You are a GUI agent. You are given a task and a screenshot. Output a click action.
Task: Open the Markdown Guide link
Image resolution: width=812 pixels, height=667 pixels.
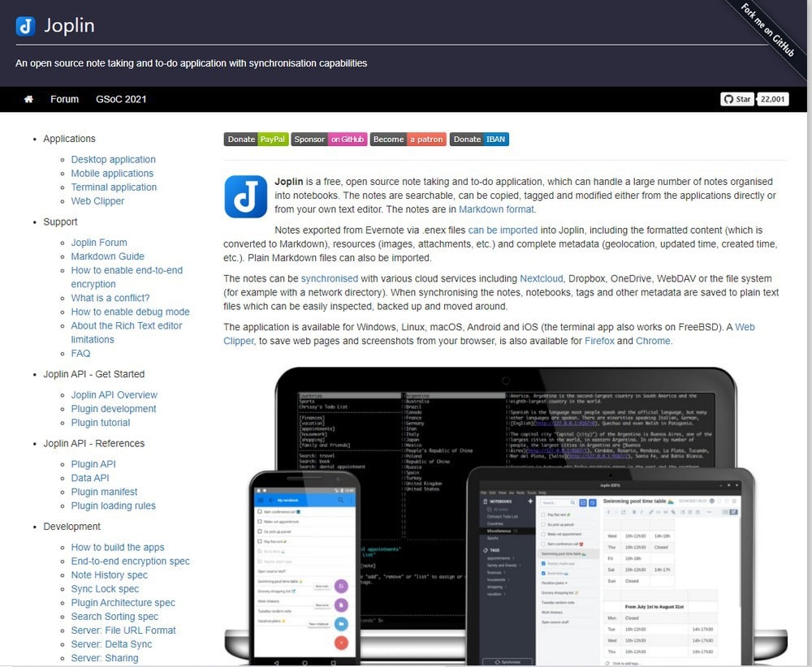(107, 256)
